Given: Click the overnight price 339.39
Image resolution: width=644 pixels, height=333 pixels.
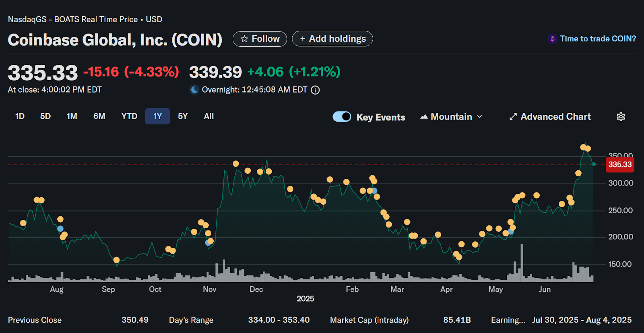Looking at the screenshot, I should [215, 72].
